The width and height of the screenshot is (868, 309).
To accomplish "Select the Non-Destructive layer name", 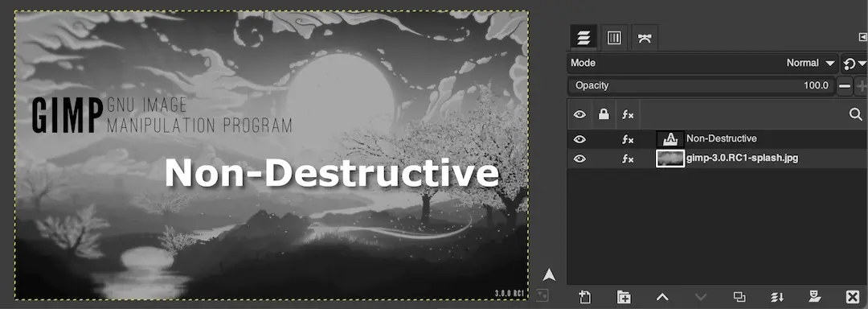I will pyautogui.click(x=721, y=138).
